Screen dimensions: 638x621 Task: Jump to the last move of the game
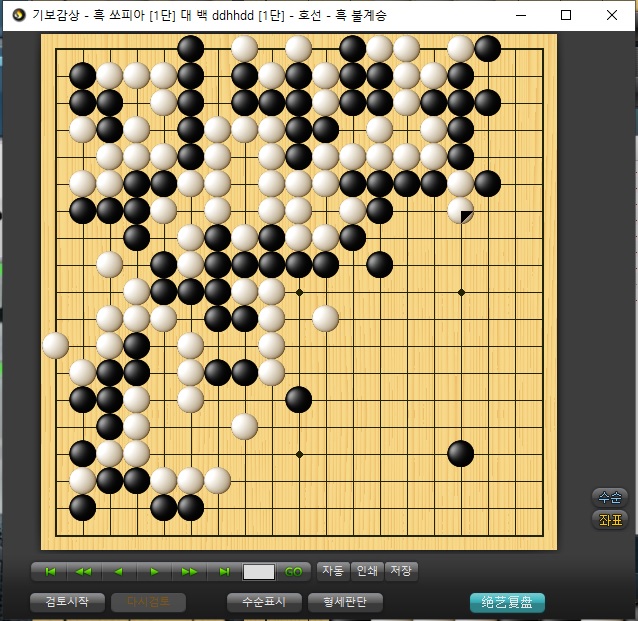[224, 571]
